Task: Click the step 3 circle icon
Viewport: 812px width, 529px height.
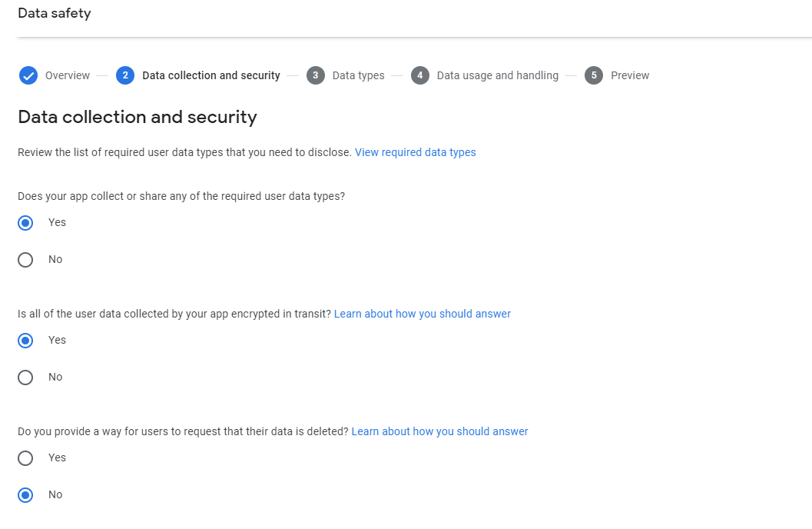Action: click(x=316, y=75)
